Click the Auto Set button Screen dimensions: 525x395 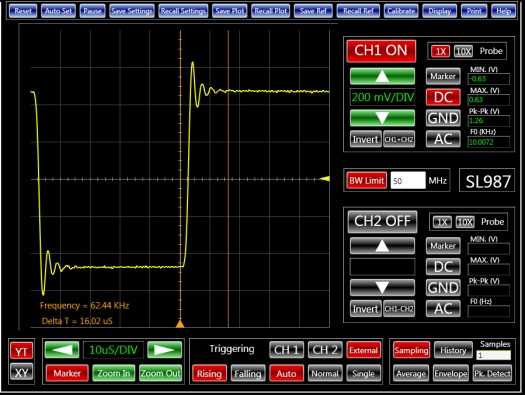click(x=58, y=11)
